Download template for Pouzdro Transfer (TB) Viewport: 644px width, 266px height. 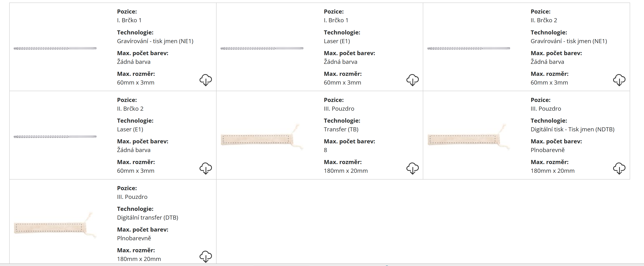412,168
